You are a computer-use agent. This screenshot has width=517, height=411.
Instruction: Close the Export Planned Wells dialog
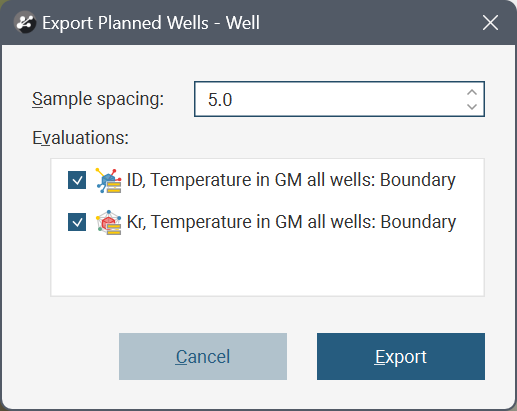[490, 23]
